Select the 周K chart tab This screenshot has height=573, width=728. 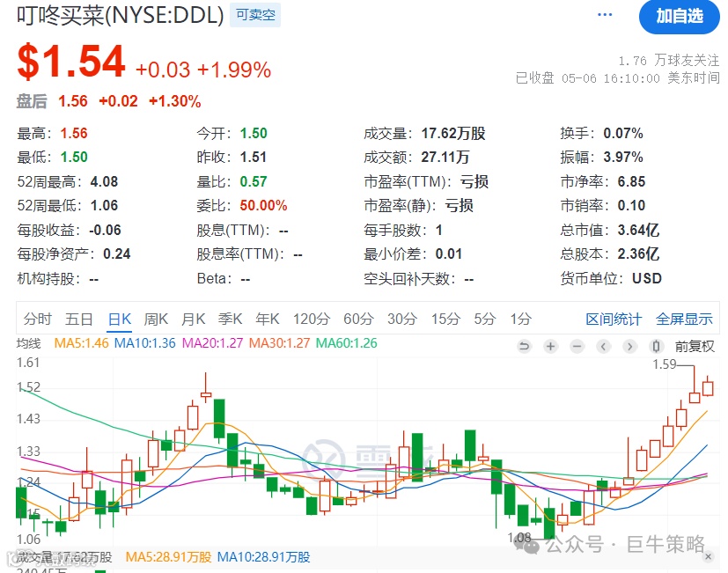coord(156,319)
